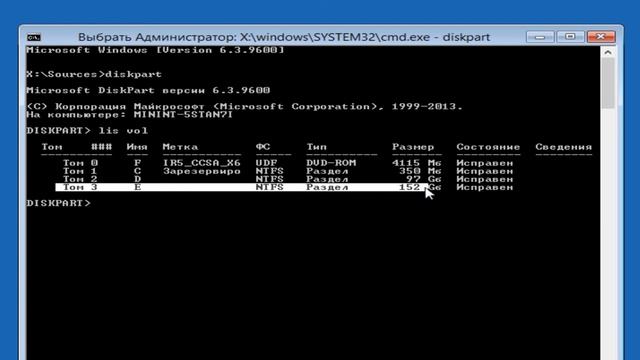640x360 pixels.
Task: Click the label IR5_CCSA_X6
Action: pyautogui.click(x=202, y=163)
